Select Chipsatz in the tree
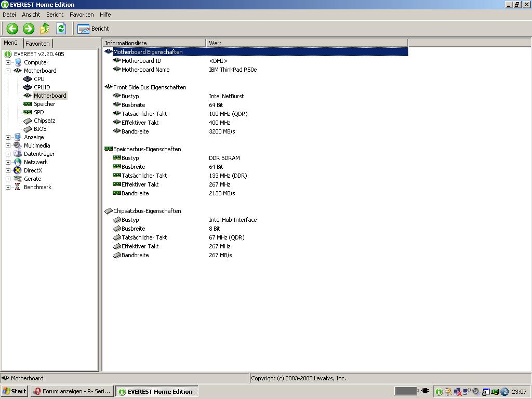Screen dimensions: 532x399 click(x=45, y=121)
